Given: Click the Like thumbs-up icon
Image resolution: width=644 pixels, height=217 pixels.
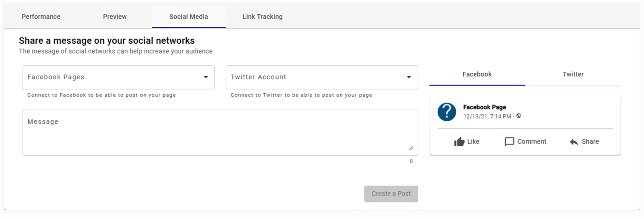Looking at the screenshot, I should tap(459, 142).
